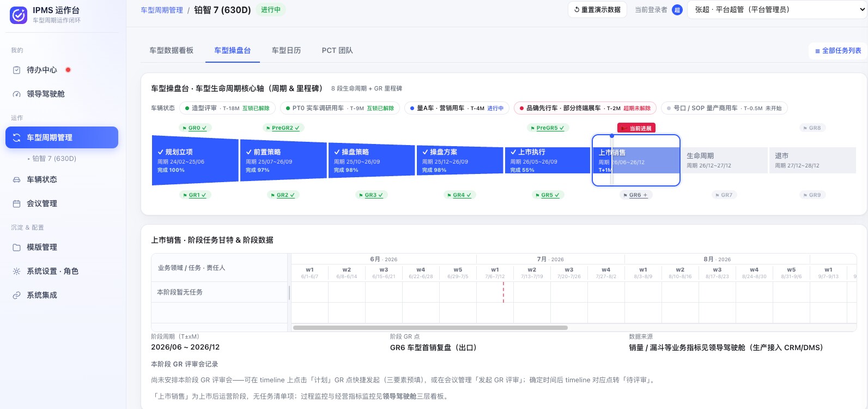
Task: Select the 前置策略 phase block
Action: pos(283,160)
